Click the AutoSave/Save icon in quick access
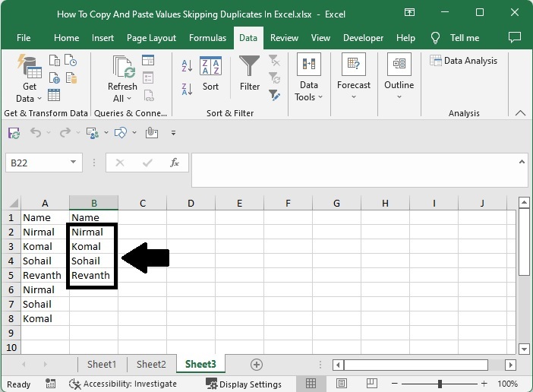This screenshot has width=533, height=392. pos(14,133)
